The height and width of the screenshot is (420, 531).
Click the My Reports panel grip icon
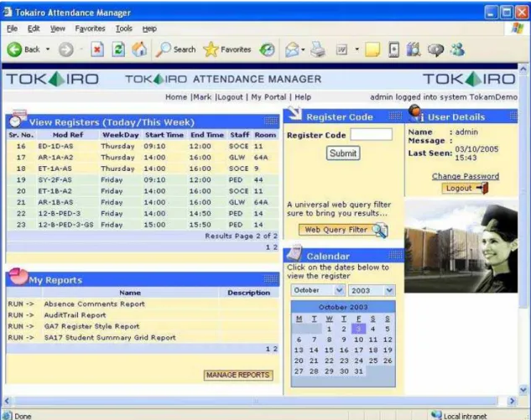271,279
